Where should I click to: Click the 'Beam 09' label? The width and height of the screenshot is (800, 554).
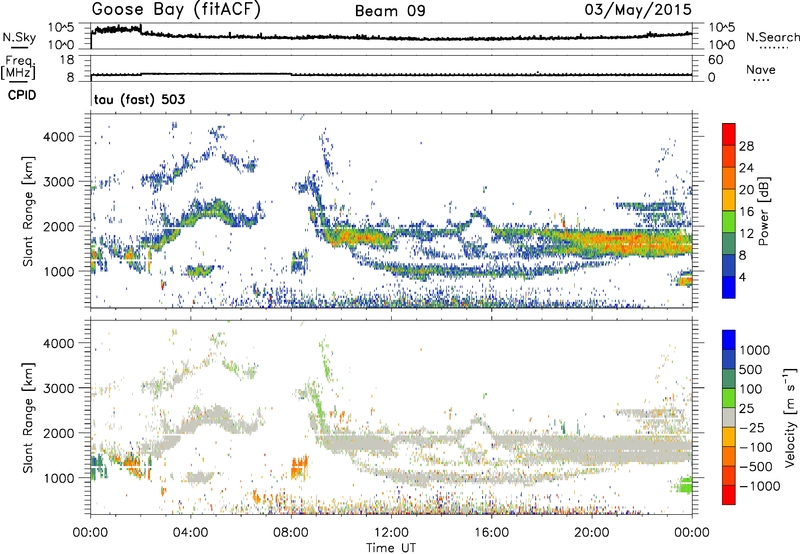tap(390, 11)
